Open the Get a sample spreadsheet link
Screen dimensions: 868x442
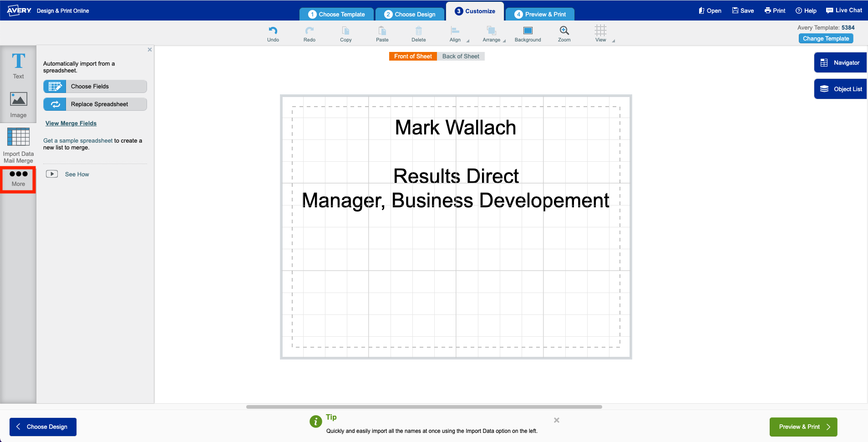78,140
